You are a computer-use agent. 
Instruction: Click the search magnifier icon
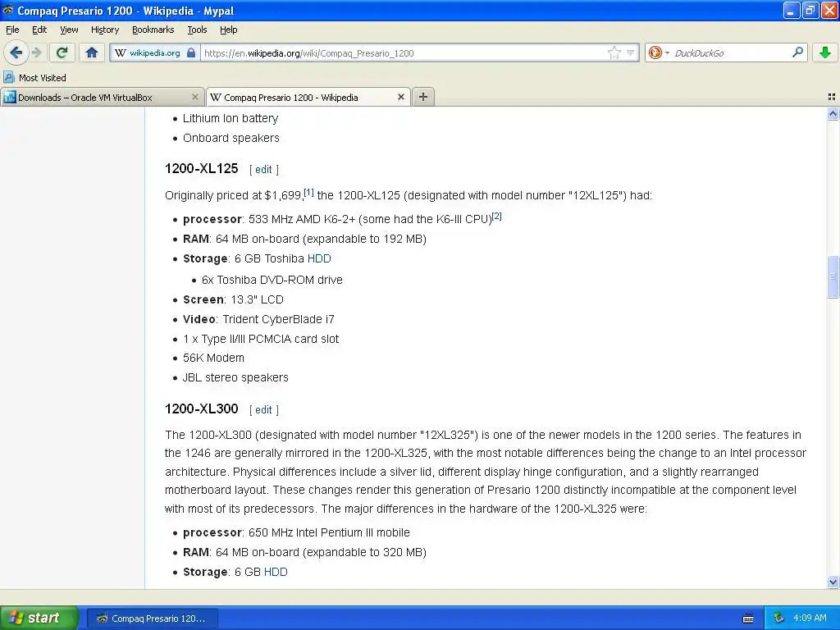coord(797,52)
